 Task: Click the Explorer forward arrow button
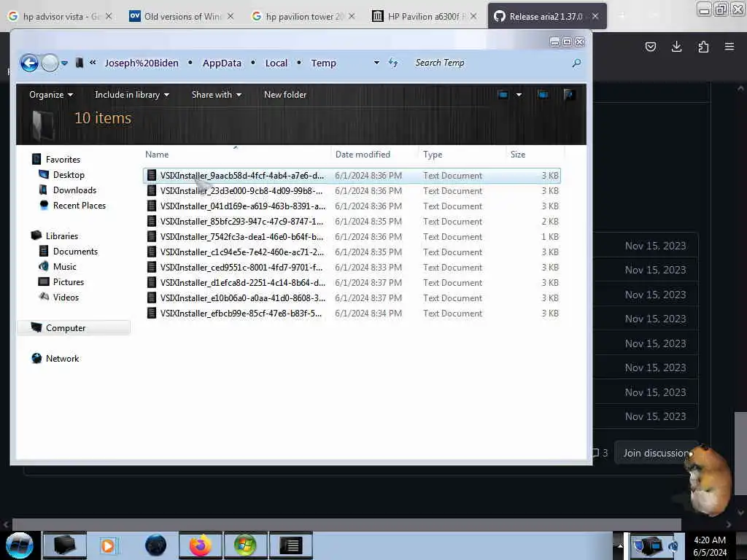pos(50,63)
